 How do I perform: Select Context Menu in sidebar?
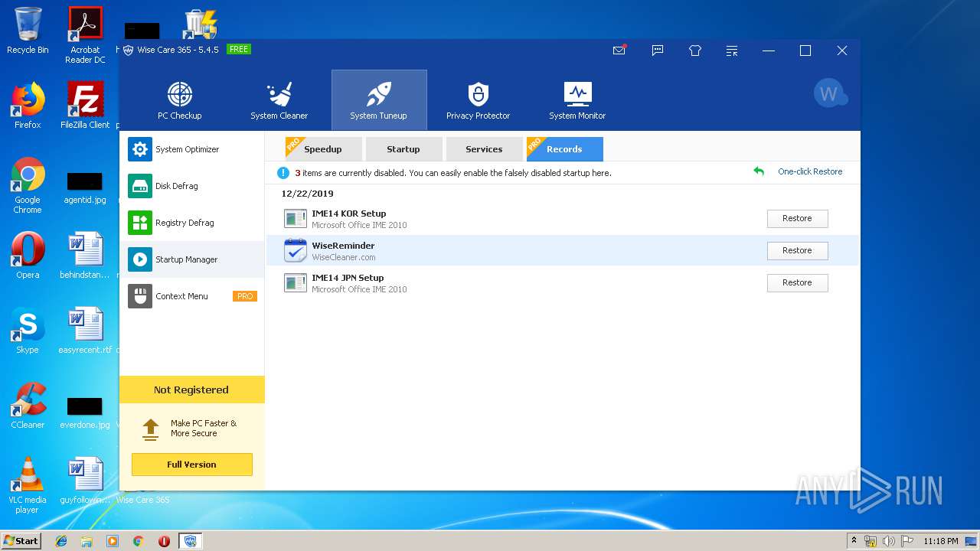coord(192,296)
